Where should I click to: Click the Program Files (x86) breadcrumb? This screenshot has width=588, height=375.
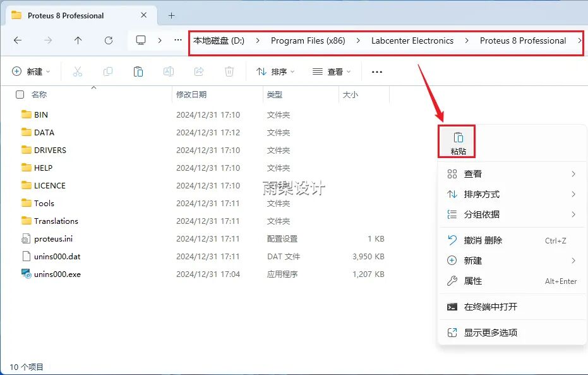coord(308,40)
